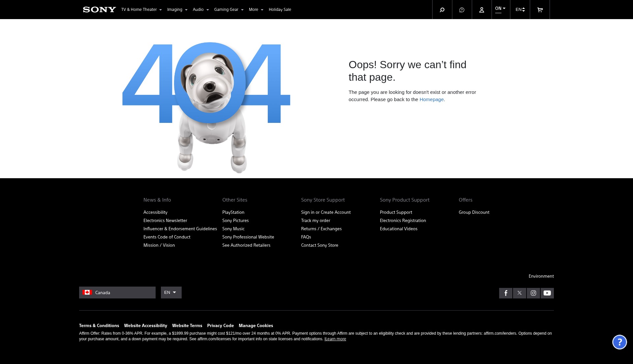This screenshot has width=633, height=364.
Task: Click Learn more about Affirm offer
Action: [x=336, y=339]
